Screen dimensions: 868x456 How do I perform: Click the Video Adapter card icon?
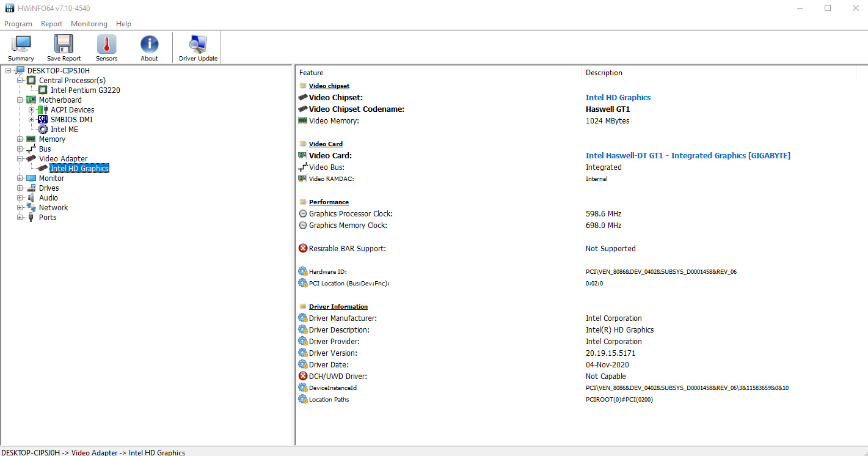click(31, 158)
